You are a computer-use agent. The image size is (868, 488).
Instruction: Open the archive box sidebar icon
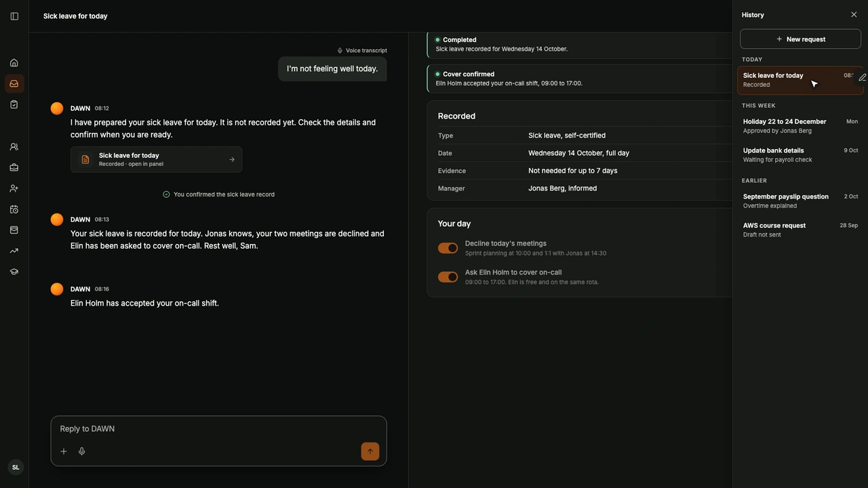click(14, 230)
